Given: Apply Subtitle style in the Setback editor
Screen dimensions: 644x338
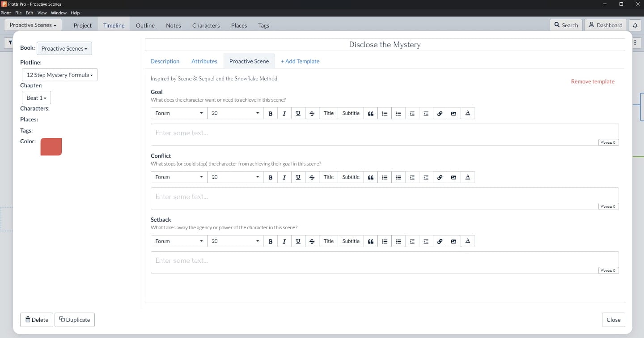Looking at the screenshot, I should (351, 241).
